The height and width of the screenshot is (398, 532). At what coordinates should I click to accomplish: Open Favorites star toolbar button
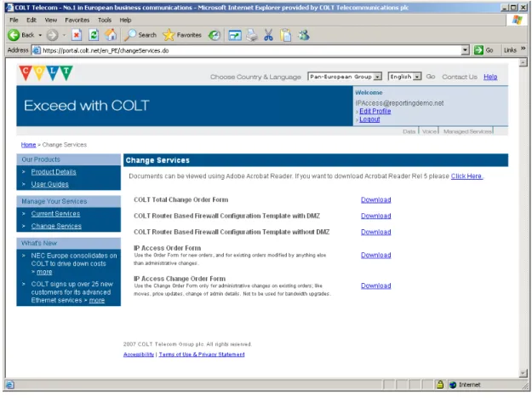[182, 35]
